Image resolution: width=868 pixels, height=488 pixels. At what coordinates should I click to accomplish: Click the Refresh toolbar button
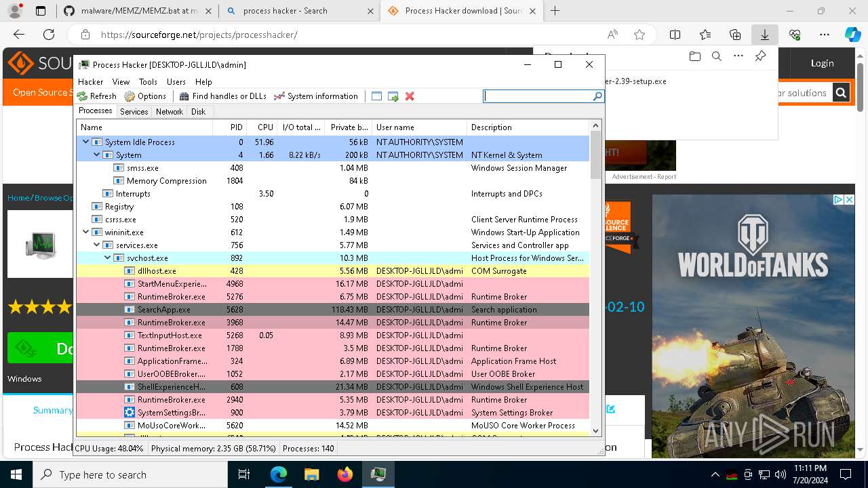pos(97,96)
